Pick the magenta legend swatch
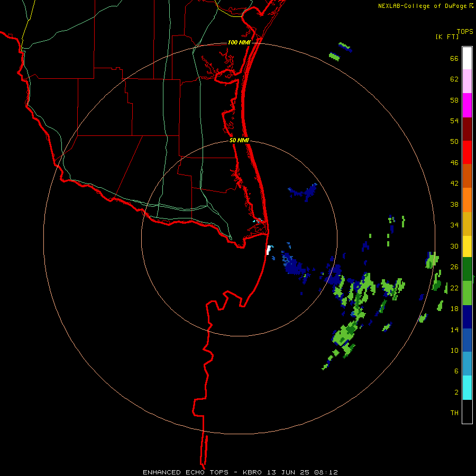The height and width of the screenshot is (476, 476). [467, 105]
